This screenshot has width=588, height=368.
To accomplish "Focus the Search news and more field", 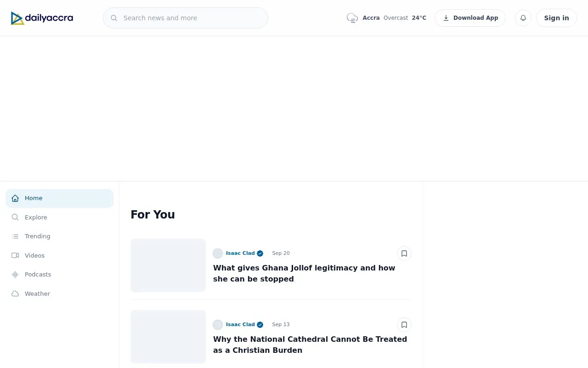I will pyautogui.click(x=186, y=18).
